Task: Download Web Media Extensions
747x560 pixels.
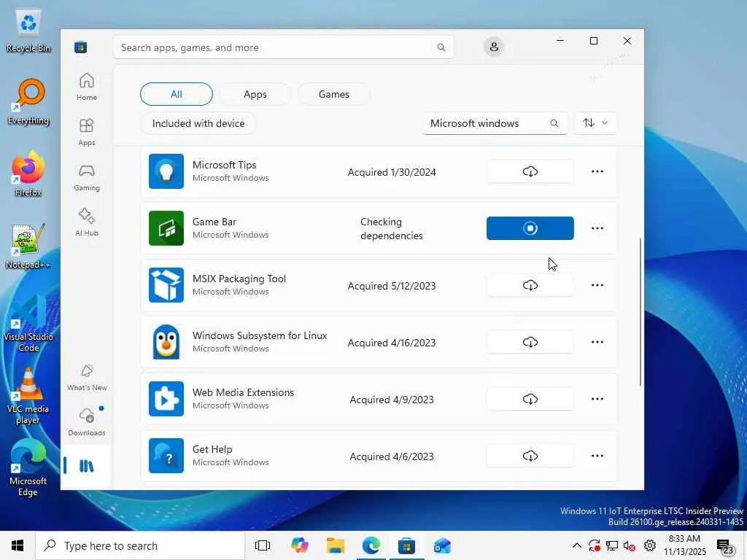Action: 530,399
